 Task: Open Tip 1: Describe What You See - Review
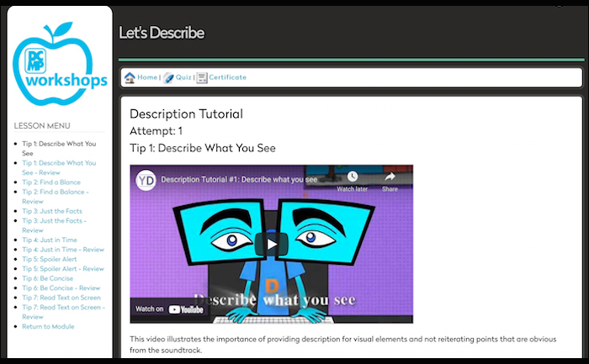[59, 168]
